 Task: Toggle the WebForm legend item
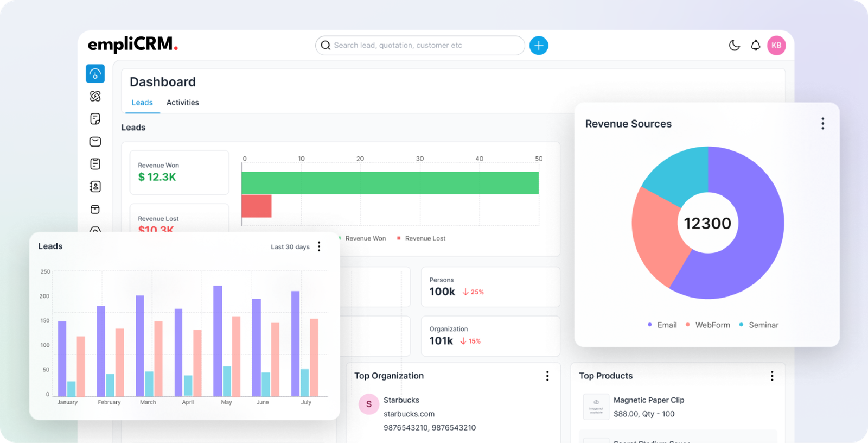708,325
